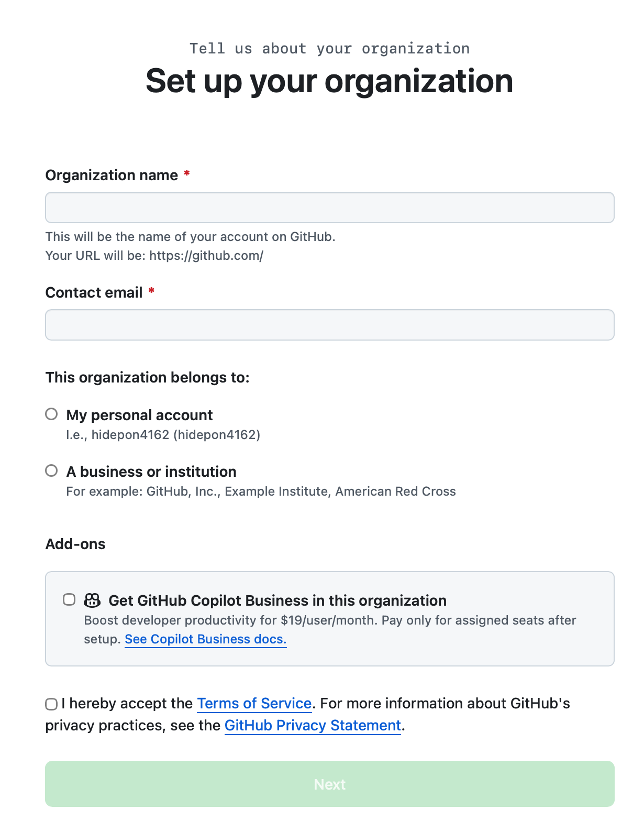
Task: Enable the GitHub Copilot Business checkbox
Action: point(69,599)
